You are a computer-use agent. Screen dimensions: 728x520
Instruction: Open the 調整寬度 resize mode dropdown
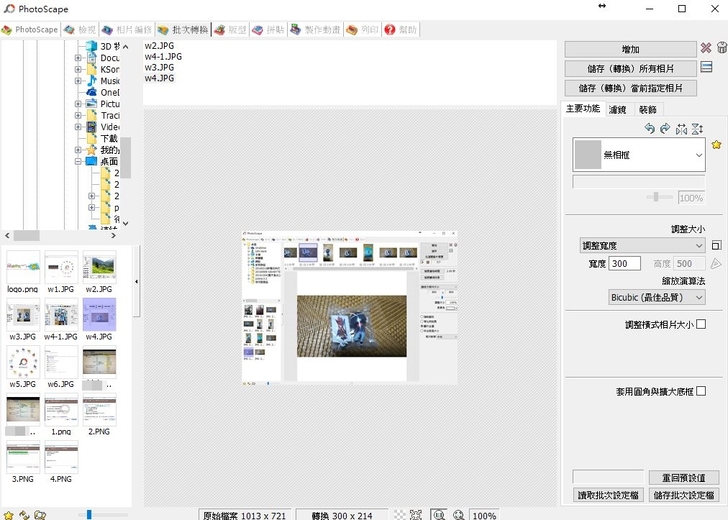pyautogui.click(x=642, y=245)
